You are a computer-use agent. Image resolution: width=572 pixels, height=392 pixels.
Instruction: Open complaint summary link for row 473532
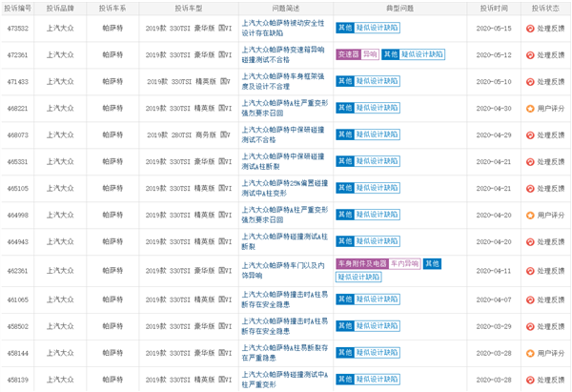[x=283, y=29]
